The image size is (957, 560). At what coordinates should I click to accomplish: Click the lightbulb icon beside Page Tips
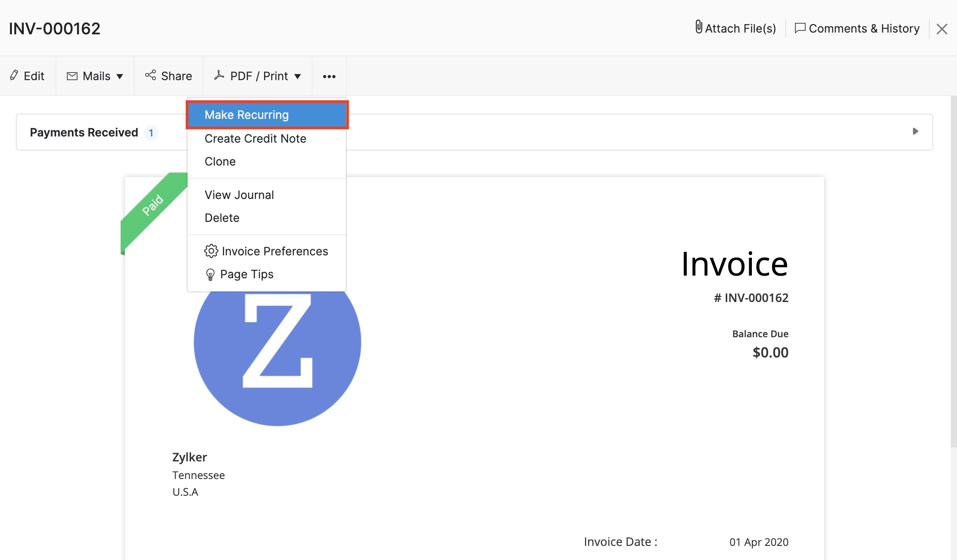tap(210, 275)
